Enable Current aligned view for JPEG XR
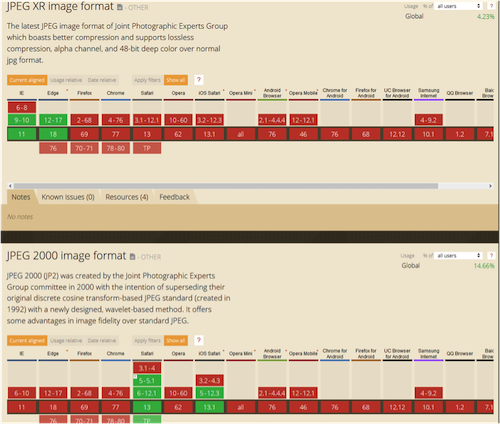This screenshot has height=424, width=500. (27, 80)
